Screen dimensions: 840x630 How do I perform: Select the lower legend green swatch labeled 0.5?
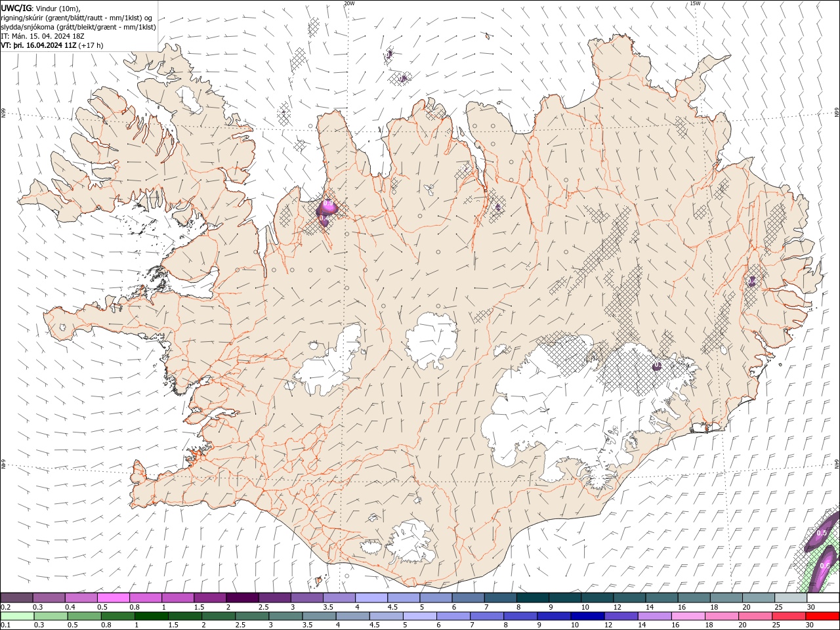click(x=84, y=616)
